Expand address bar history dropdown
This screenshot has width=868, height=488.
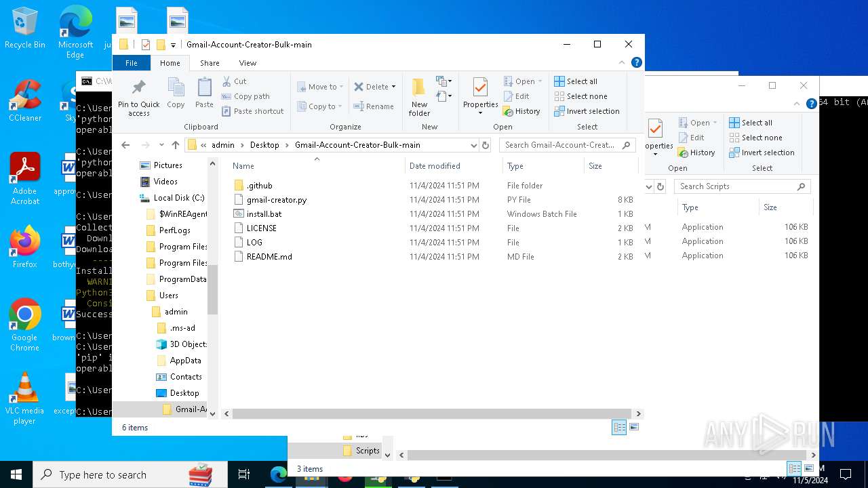473,145
